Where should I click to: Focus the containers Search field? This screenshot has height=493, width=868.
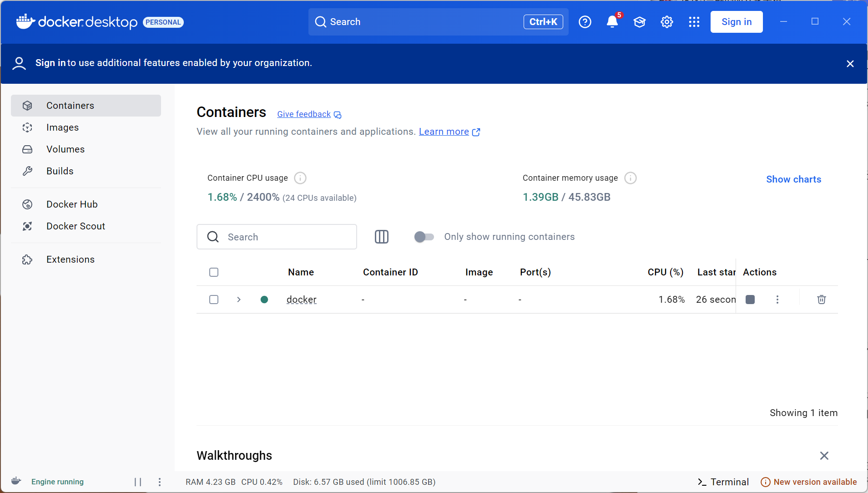coord(277,237)
